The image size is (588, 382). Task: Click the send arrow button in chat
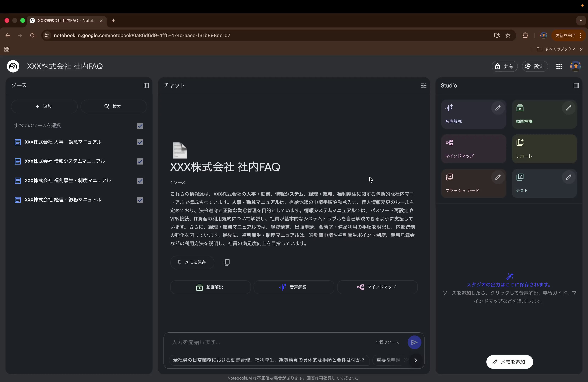point(414,342)
